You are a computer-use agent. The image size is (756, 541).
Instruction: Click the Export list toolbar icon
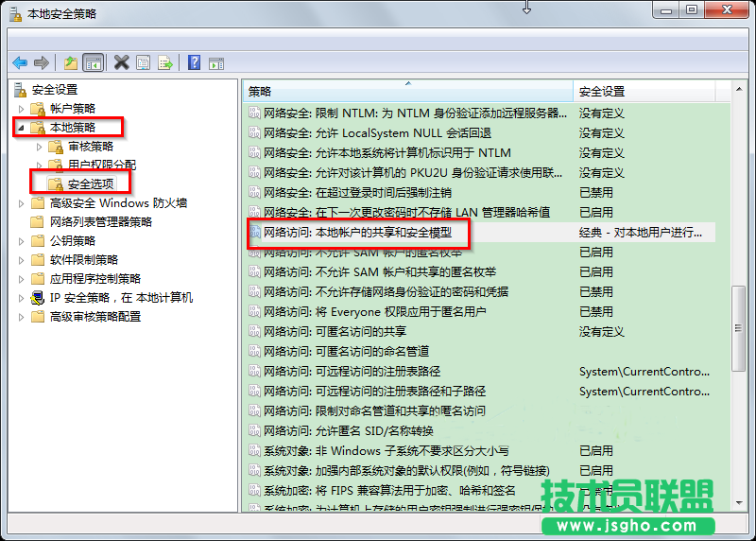point(164,62)
